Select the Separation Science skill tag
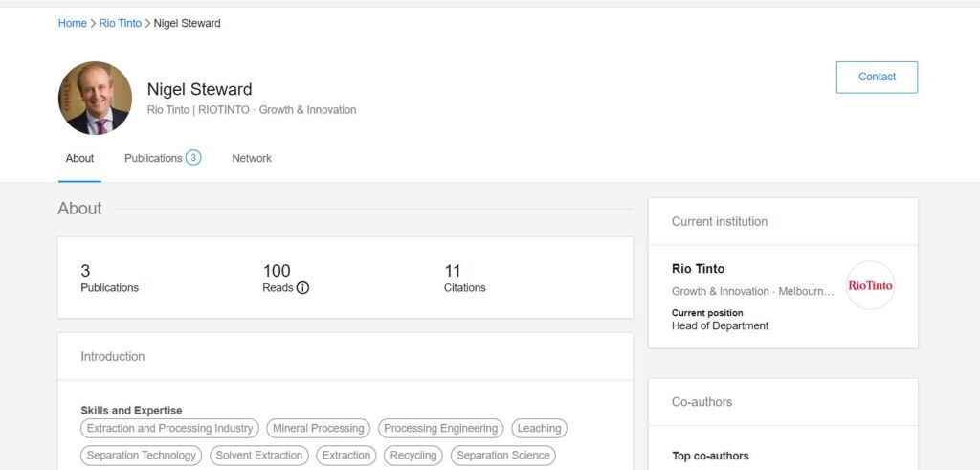This screenshot has height=470, width=980. [503, 455]
